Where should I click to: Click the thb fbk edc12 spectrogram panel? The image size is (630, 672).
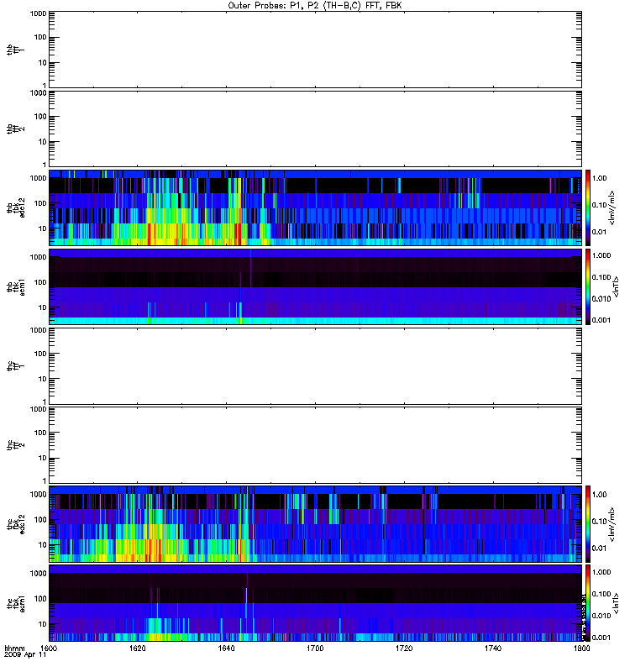pos(315,207)
